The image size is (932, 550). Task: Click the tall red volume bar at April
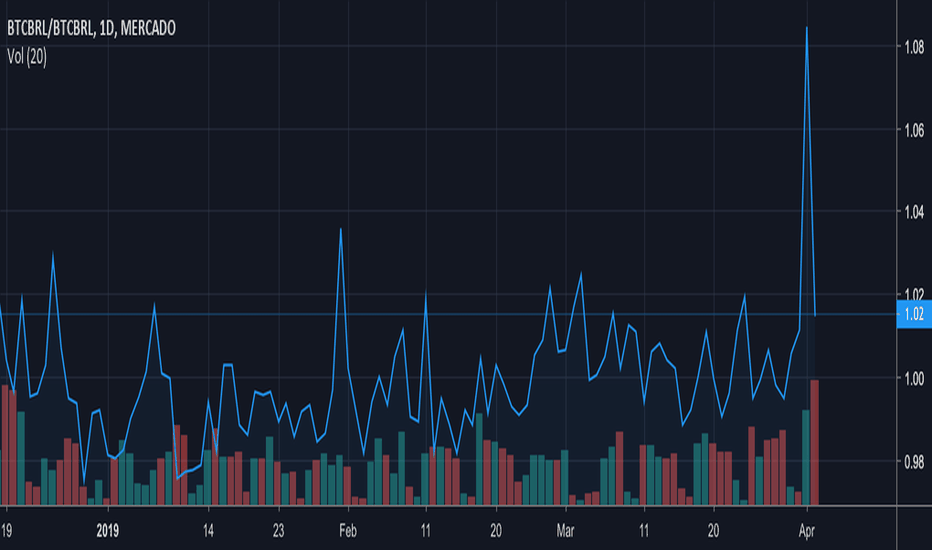pyautogui.click(x=815, y=442)
